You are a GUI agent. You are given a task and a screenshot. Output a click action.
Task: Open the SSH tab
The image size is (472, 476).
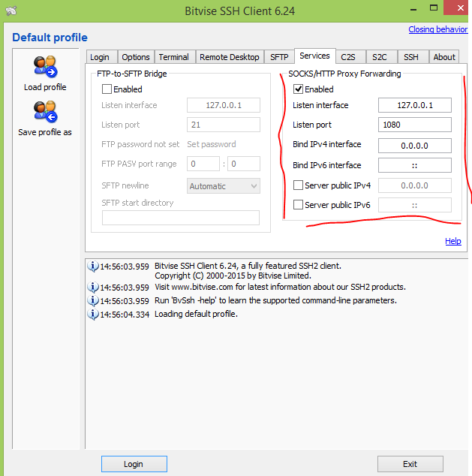[x=413, y=57]
